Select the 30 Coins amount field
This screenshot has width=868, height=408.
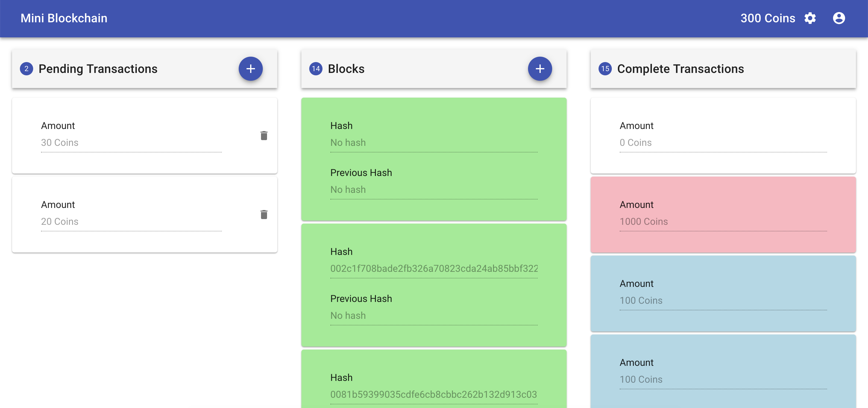pos(131,143)
